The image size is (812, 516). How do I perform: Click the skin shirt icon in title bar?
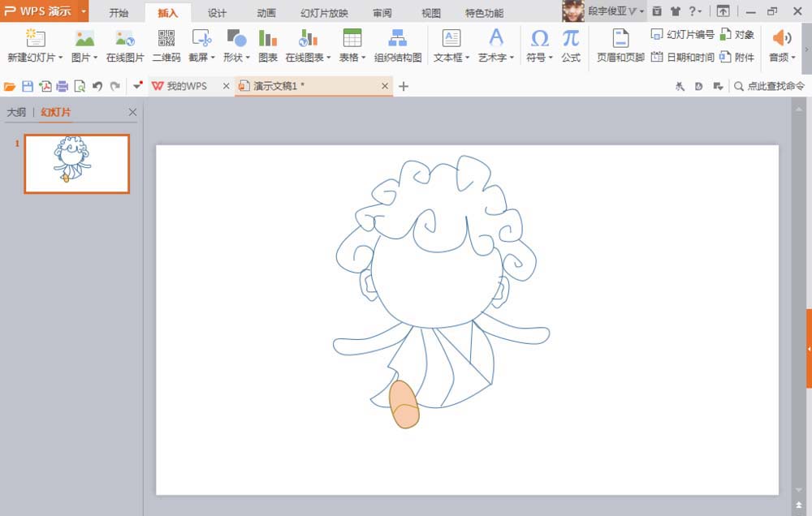(x=676, y=11)
